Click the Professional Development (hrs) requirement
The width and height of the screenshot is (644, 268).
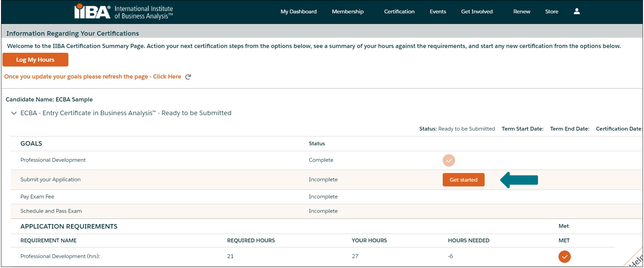point(60,256)
